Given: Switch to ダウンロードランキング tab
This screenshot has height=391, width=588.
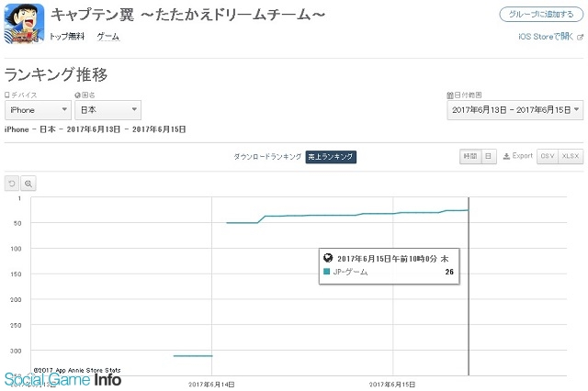Looking at the screenshot, I should 267,157.
